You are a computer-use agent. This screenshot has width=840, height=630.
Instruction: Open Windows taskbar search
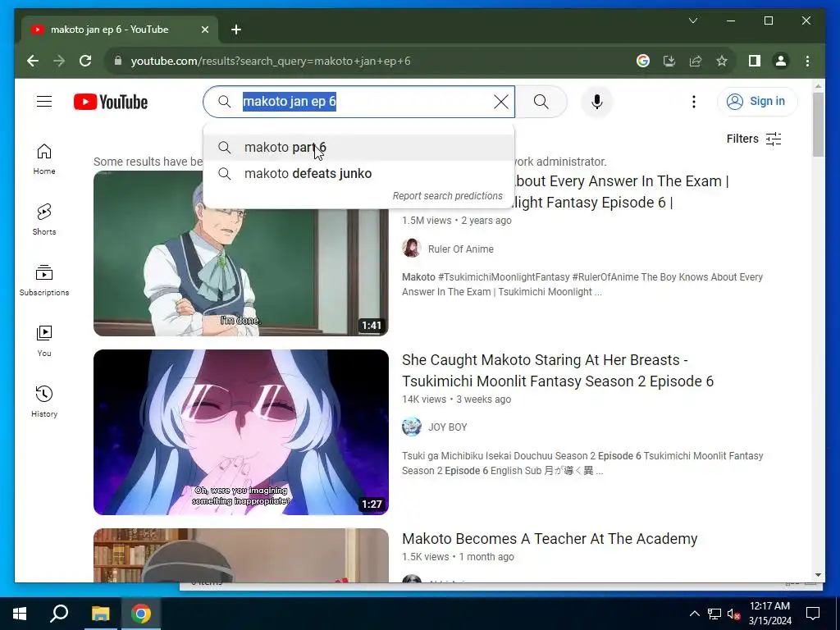click(59, 614)
